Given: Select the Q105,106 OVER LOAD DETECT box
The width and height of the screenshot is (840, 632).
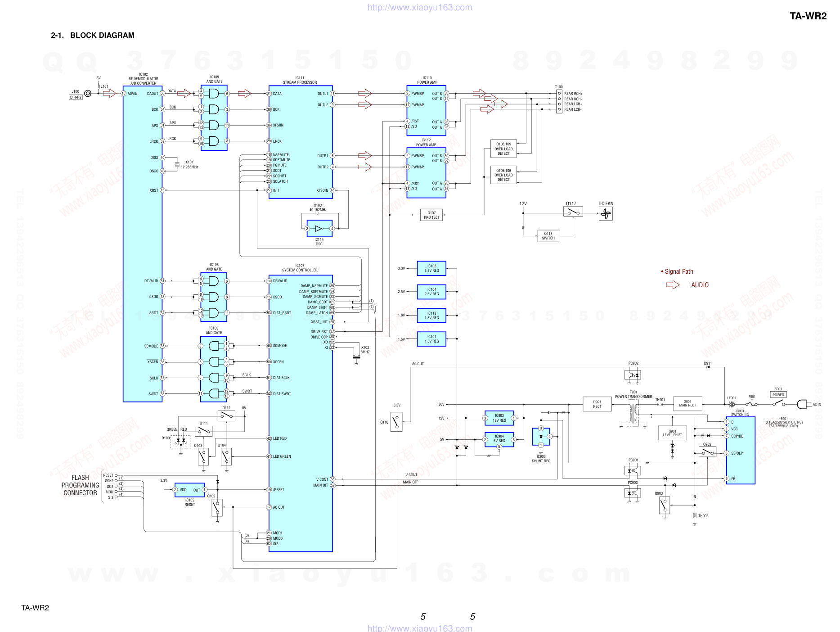Looking at the screenshot, I should [x=503, y=175].
